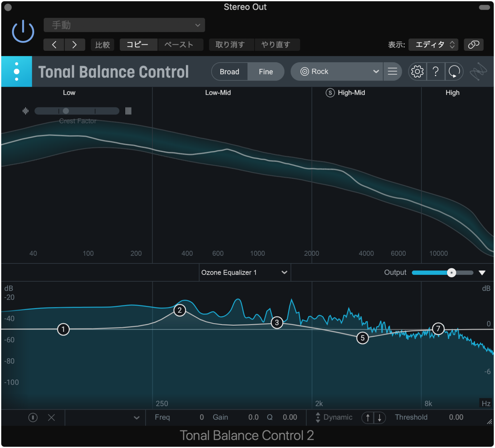The height and width of the screenshot is (448, 495).
Task: Toggle the band bypass power icon
Action: (33, 417)
